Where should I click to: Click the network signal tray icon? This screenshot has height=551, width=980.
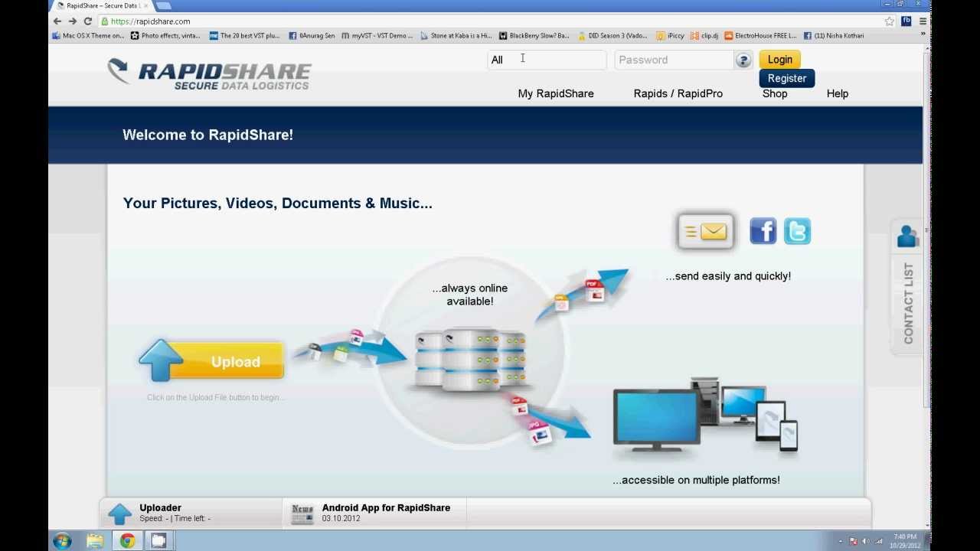coord(879,542)
